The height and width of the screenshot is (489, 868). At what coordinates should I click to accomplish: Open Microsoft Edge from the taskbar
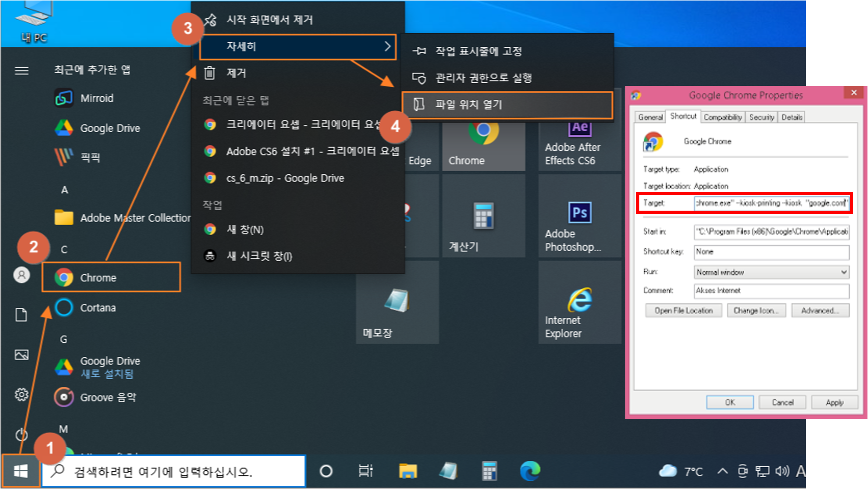pos(530,471)
